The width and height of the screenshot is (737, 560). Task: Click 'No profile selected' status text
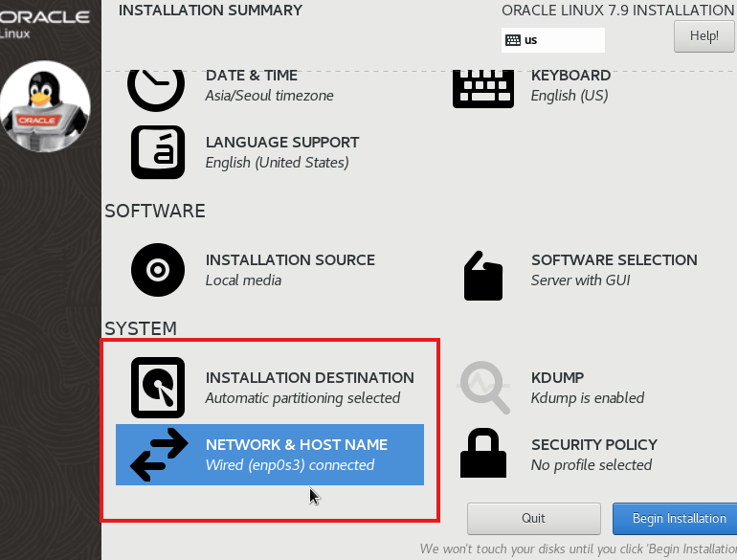(592, 465)
